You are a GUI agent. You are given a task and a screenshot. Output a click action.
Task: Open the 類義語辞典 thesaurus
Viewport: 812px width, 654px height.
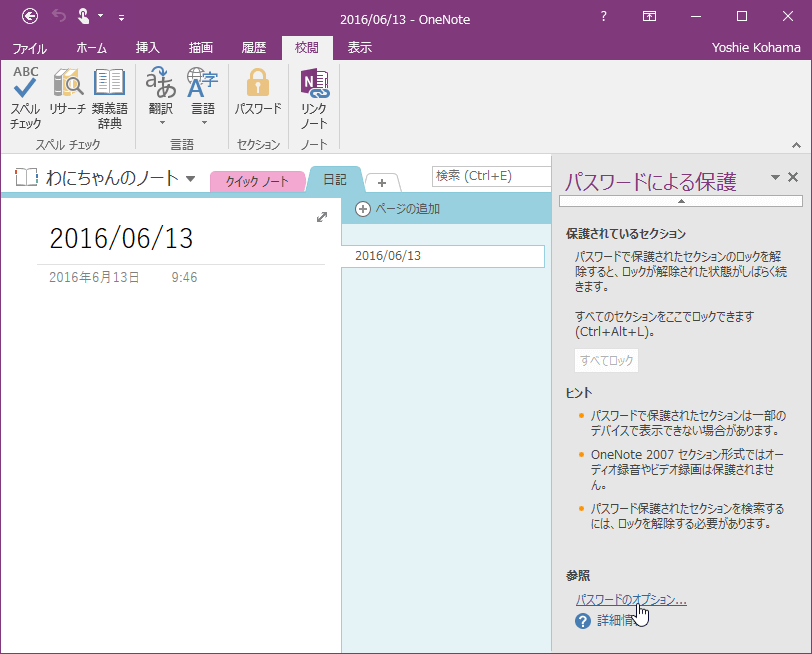tap(110, 98)
